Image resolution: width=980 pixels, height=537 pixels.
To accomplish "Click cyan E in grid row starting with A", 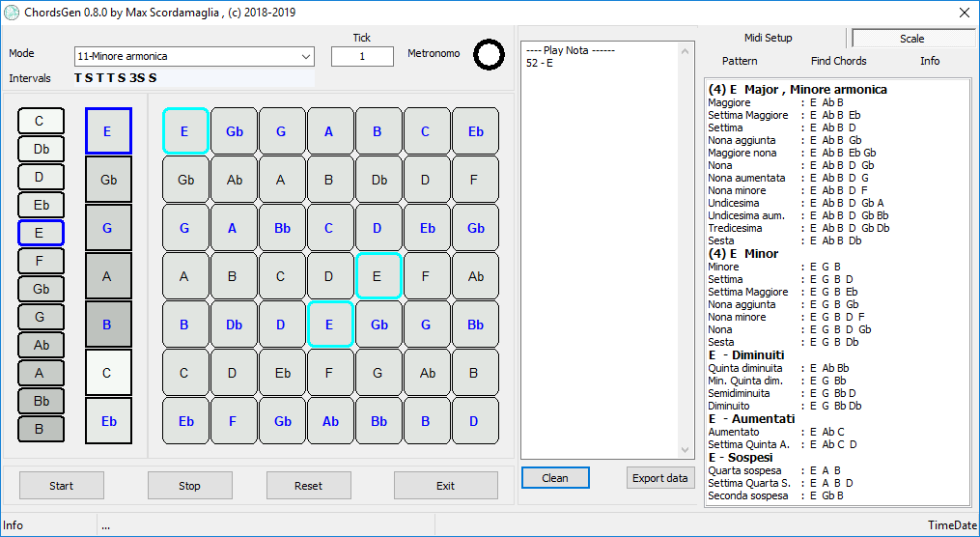I will 378,276.
